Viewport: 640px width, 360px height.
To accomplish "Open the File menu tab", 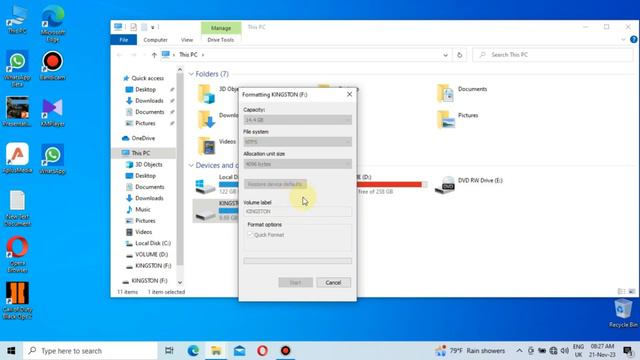I will coord(124,40).
